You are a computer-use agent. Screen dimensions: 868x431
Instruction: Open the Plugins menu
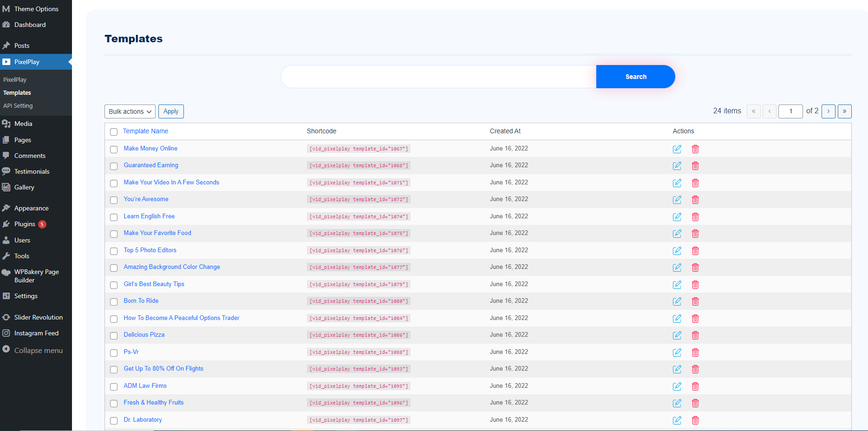[x=25, y=224]
